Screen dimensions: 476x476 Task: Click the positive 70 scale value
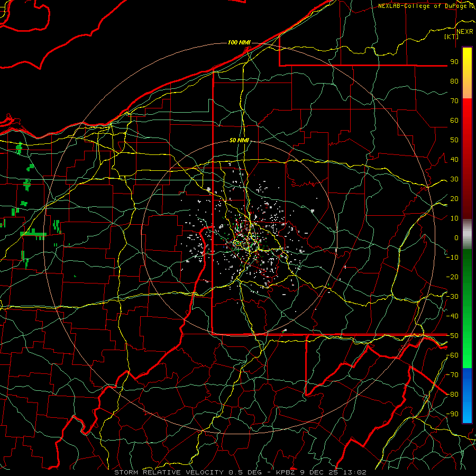(454, 101)
